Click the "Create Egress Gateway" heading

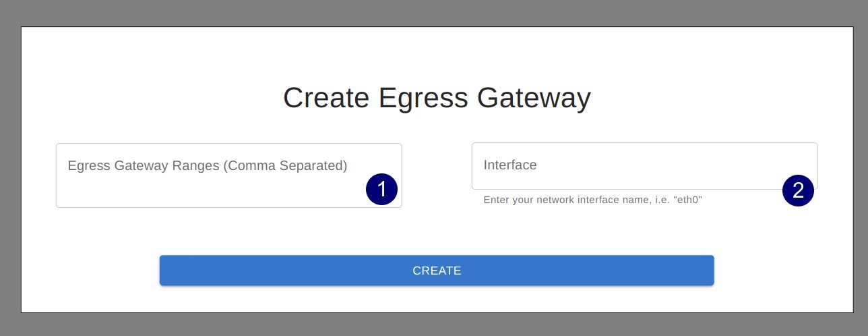tap(437, 98)
